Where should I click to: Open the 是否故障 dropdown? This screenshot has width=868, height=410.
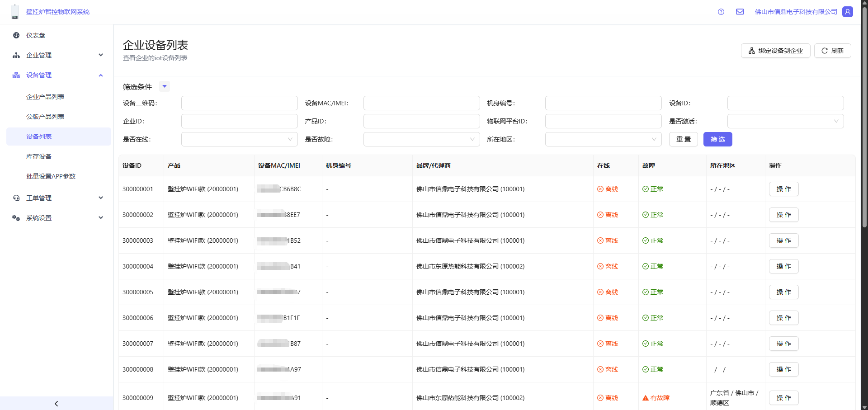pyautogui.click(x=421, y=139)
